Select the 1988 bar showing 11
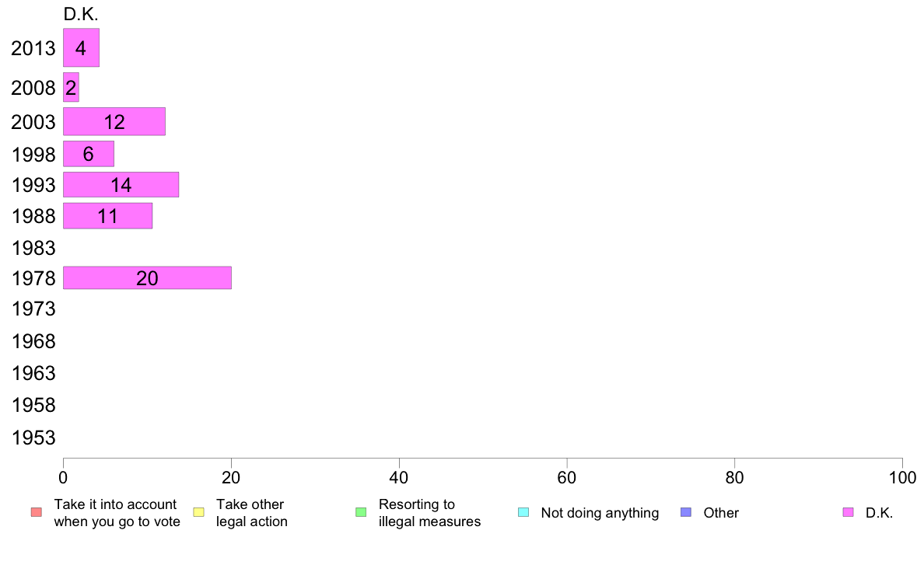Screen dimensions: 924x572 pos(108,215)
